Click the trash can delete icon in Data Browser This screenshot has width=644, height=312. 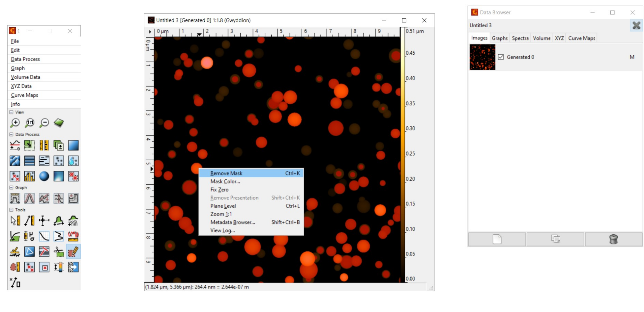click(x=613, y=239)
